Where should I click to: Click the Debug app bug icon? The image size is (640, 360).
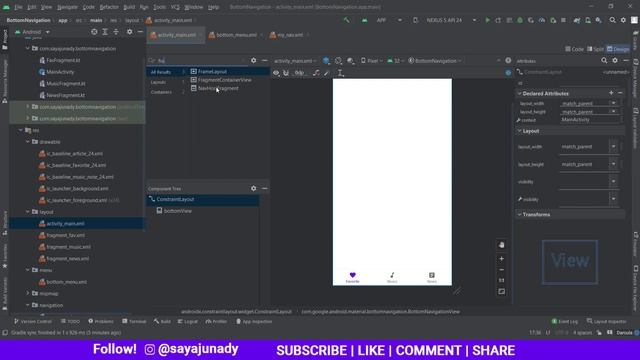(x=520, y=20)
